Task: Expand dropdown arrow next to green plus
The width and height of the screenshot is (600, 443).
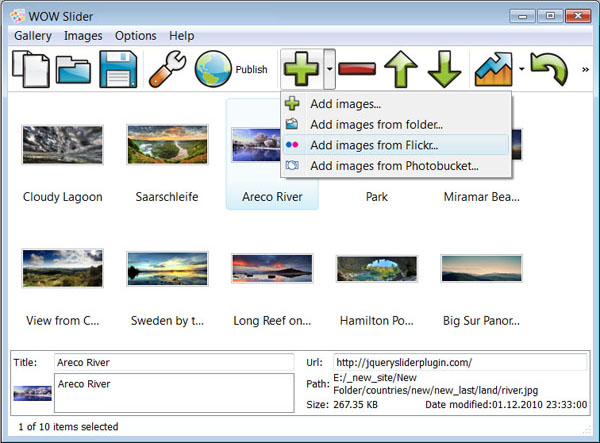Action: [329, 69]
